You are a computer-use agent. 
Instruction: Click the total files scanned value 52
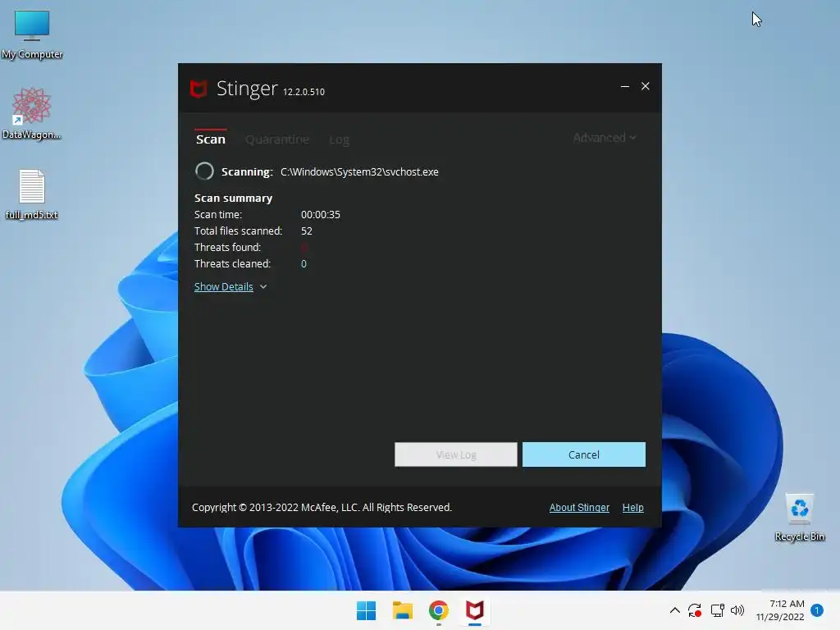(x=307, y=231)
